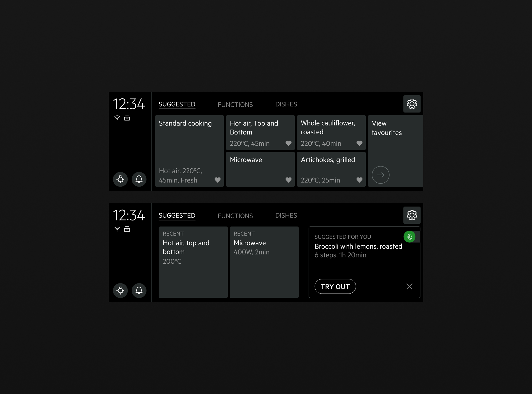Toggle oven light icon in upper screen
This screenshot has width=532, height=394.
(120, 179)
